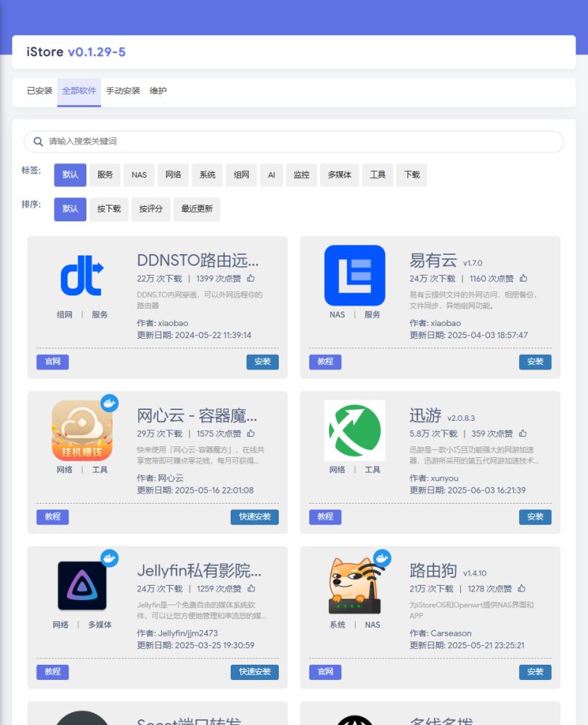Focus the keyword search input field

coord(298,142)
